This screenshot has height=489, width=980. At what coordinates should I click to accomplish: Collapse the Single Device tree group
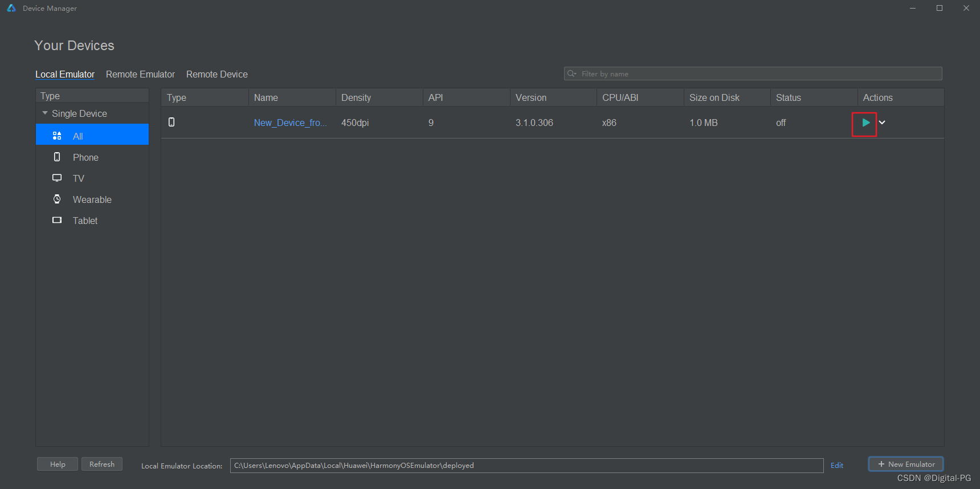click(x=45, y=113)
